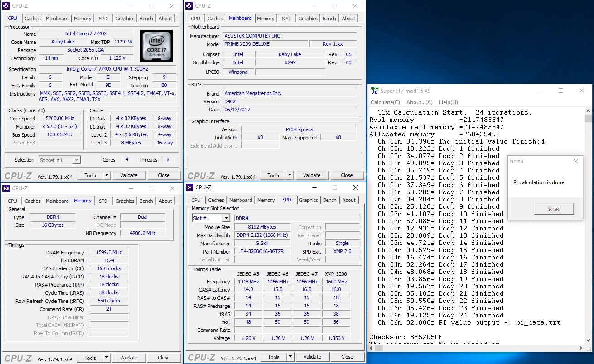Open the Tools dropdown arrow in the Processor window
The image size is (594, 364).
coord(106,175)
